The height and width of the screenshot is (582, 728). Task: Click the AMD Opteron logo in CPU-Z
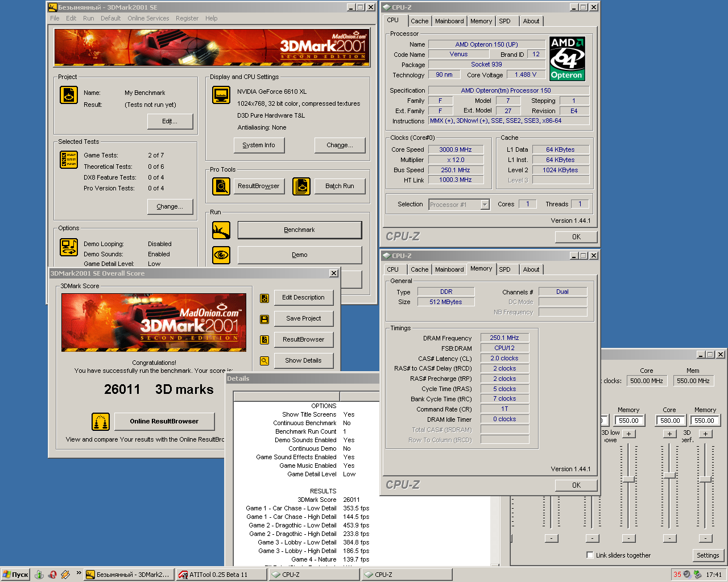(x=567, y=59)
